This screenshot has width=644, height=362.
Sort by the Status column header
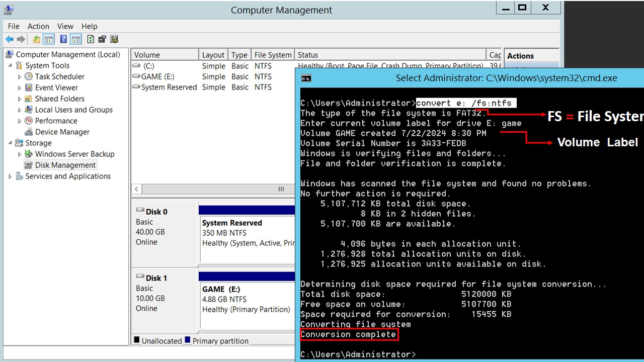pyautogui.click(x=390, y=55)
